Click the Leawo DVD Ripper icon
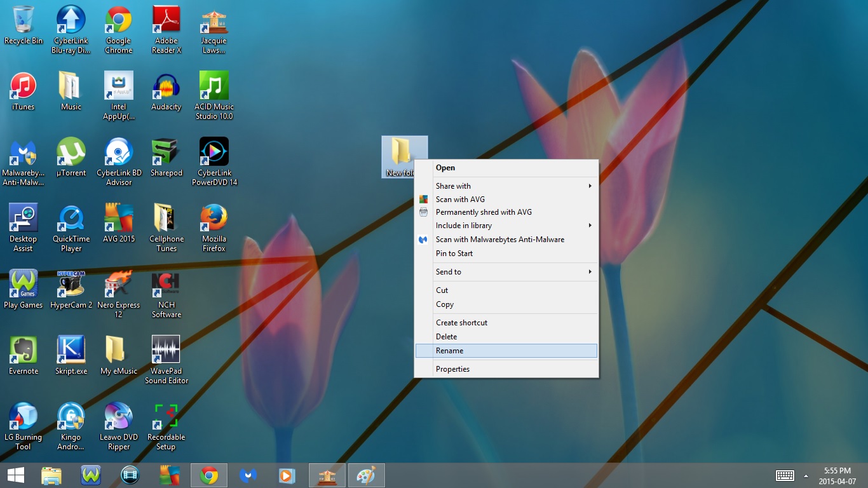The image size is (868, 488). click(x=119, y=426)
